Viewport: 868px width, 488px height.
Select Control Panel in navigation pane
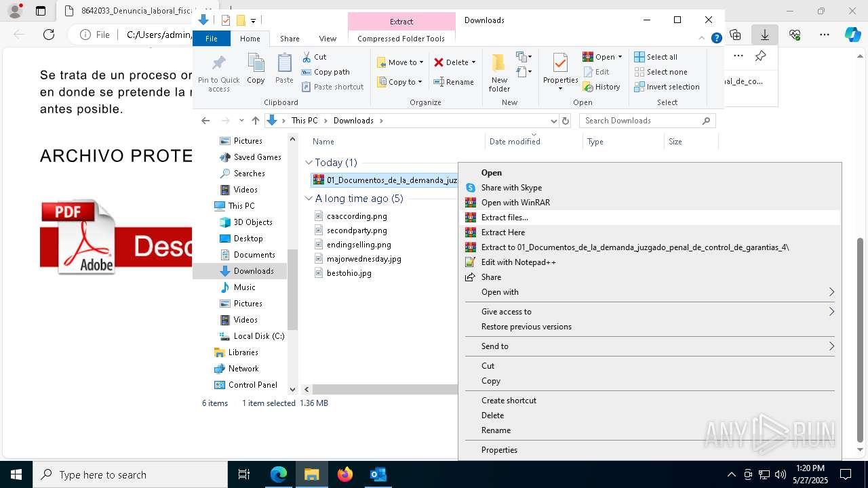pyautogui.click(x=252, y=385)
